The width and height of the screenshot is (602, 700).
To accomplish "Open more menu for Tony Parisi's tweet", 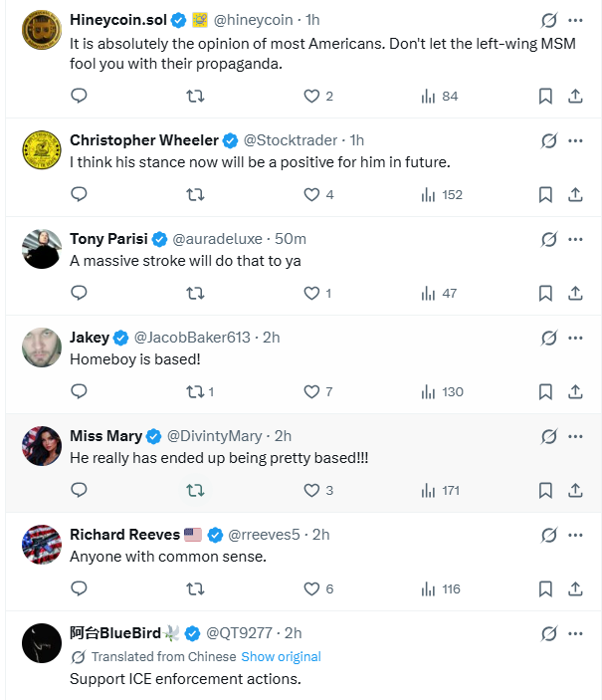I will pyautogui.click(x=575, y=239).
